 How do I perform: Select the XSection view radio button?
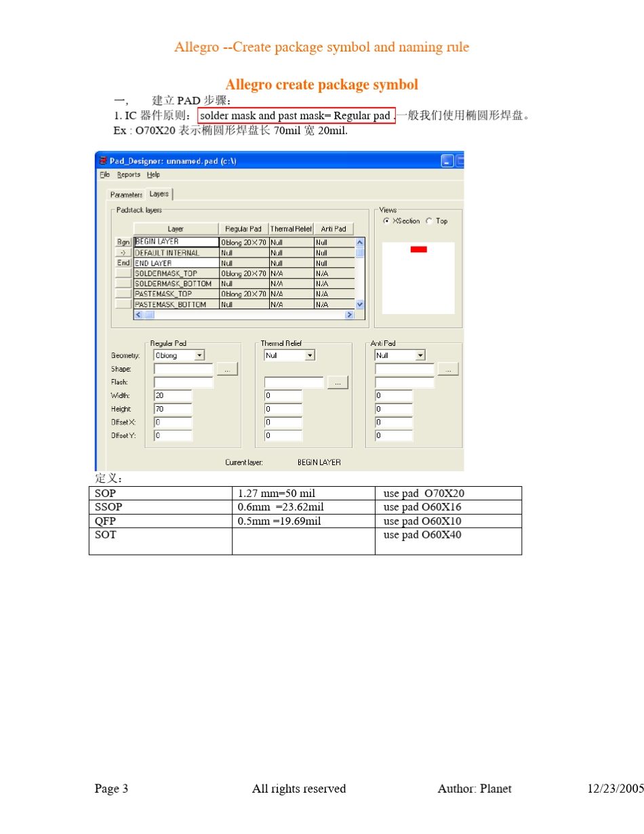point(387,221)
